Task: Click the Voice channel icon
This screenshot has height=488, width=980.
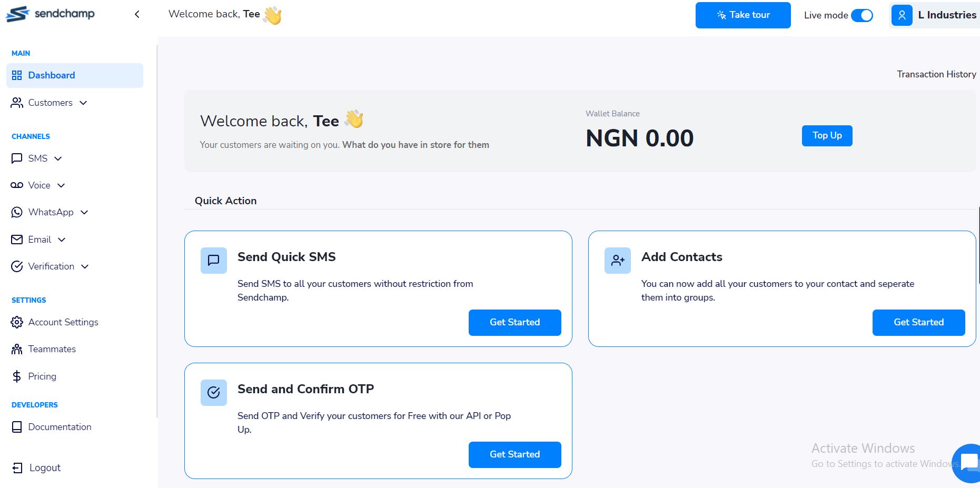Action: tap(16, 185)
